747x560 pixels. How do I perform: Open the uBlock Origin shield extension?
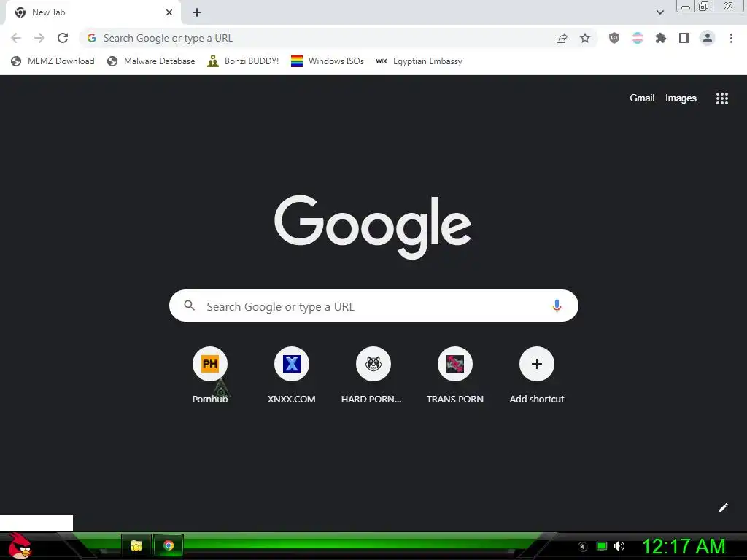(x=614, y=38)
